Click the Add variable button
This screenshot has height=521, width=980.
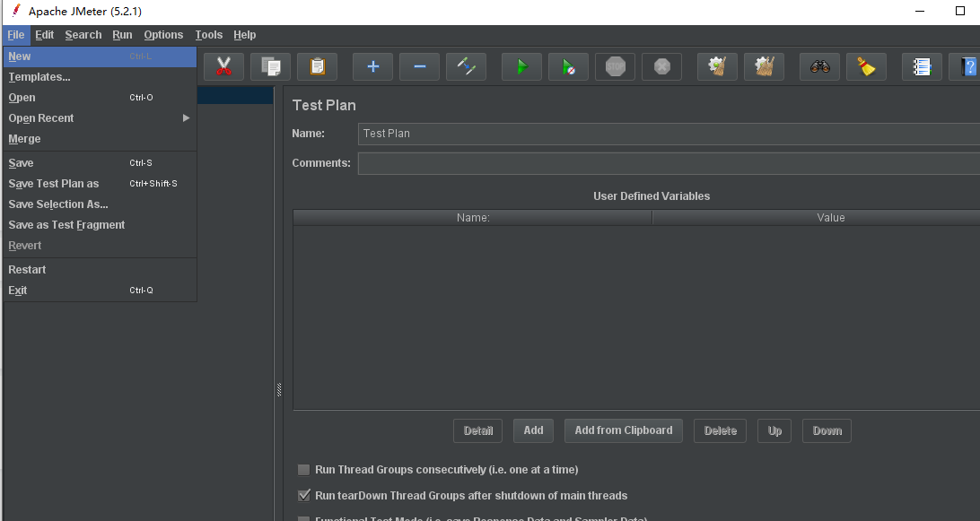click(533, 430)
